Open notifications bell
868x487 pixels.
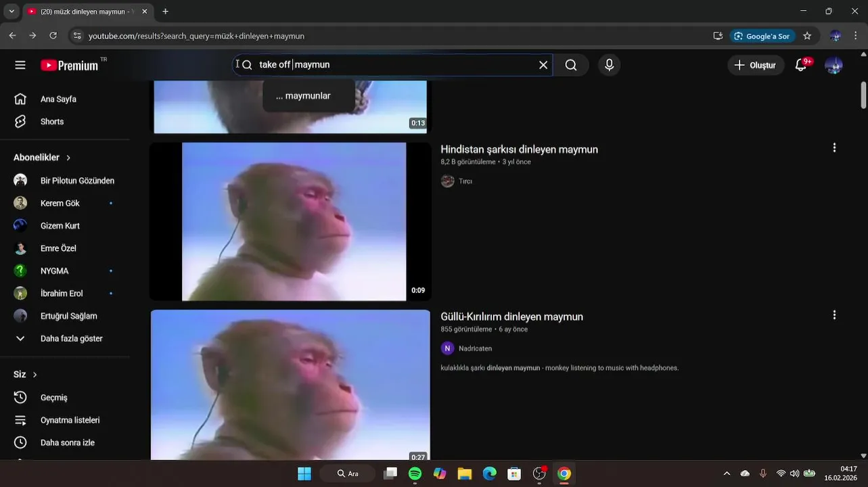point(801,65)
